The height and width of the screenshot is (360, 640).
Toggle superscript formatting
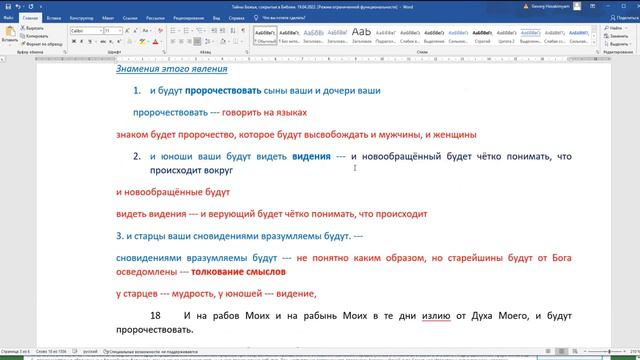tap(119, 42)
